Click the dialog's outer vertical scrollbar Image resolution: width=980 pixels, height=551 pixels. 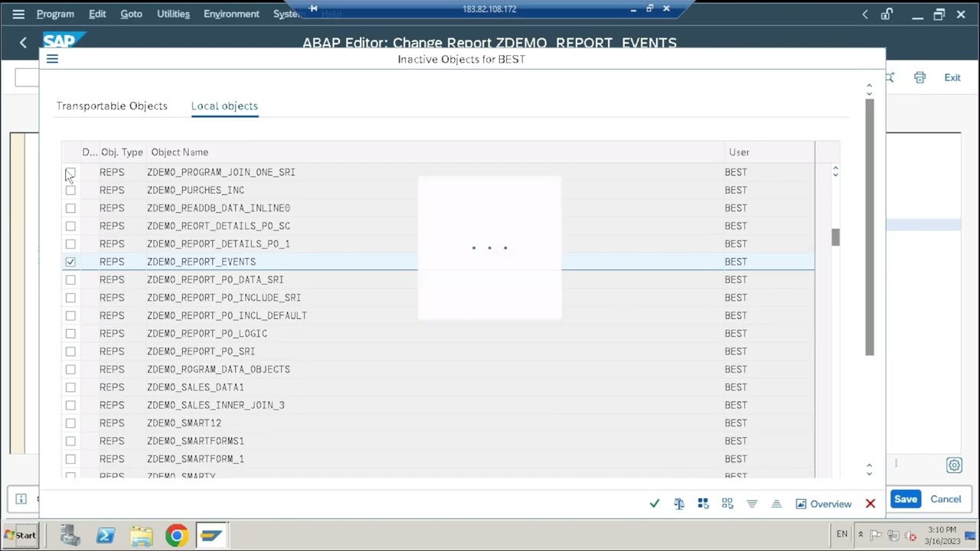870,227
